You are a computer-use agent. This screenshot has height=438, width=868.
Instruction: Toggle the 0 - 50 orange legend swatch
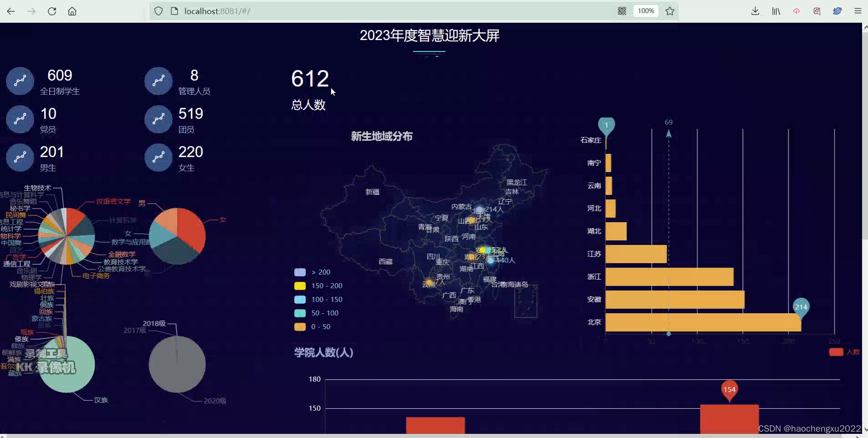coord(300,327)
